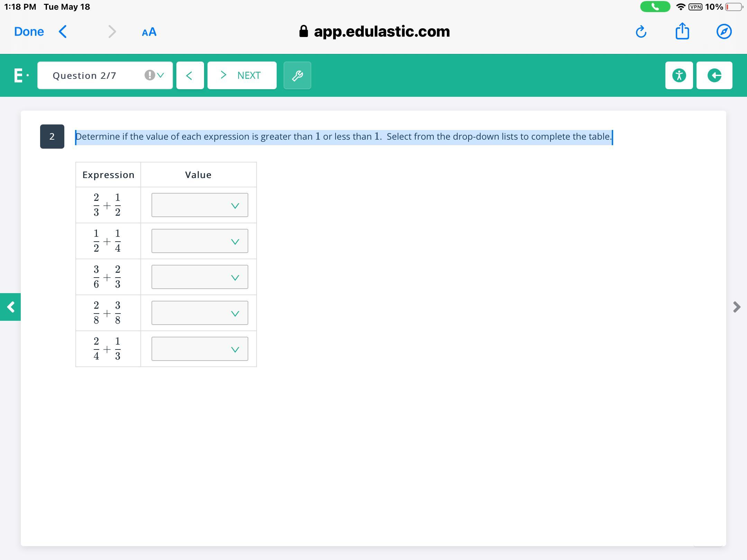Click the green left-side previous arrow tab
This screenshot has width=747, height=560.
coord(10,307)
